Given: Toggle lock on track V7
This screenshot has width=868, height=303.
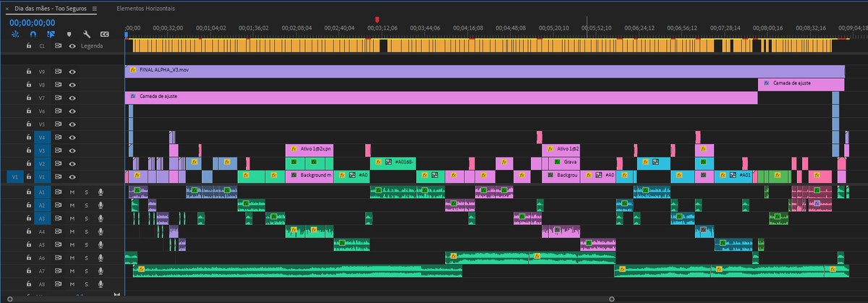Looking at the screenshot, I should [29, 98].
